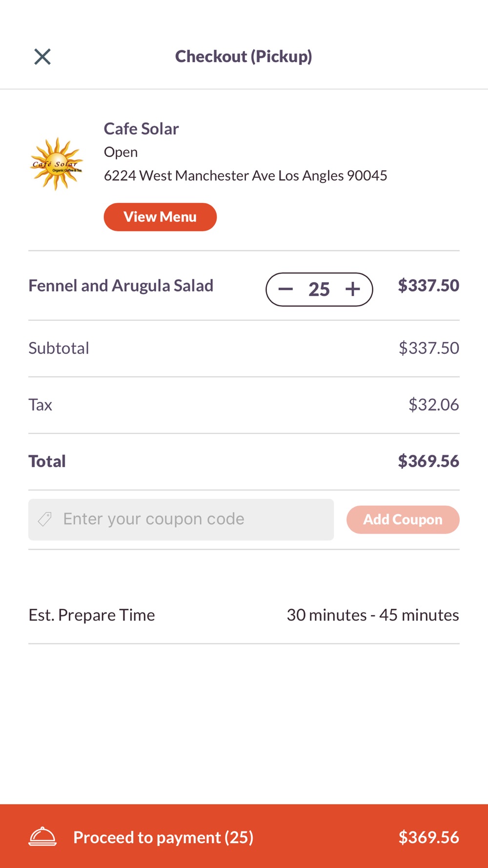
Task: Tap the coupon tag icon
Action: tap(45, 519)
